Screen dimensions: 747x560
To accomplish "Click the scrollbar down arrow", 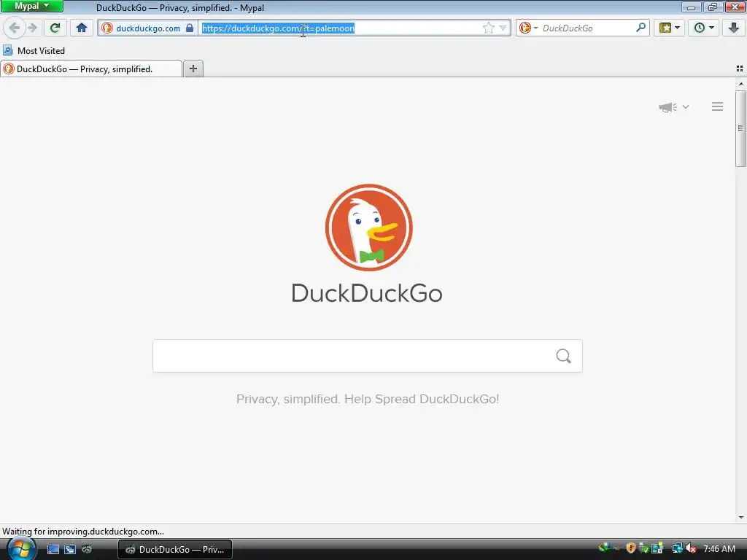I will tap(741, 517).
